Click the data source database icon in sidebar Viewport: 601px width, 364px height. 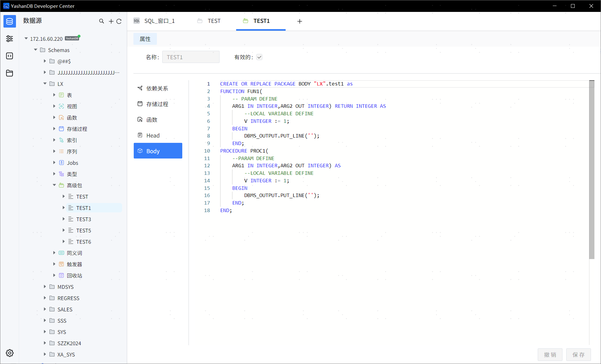(x=9, y=21)
